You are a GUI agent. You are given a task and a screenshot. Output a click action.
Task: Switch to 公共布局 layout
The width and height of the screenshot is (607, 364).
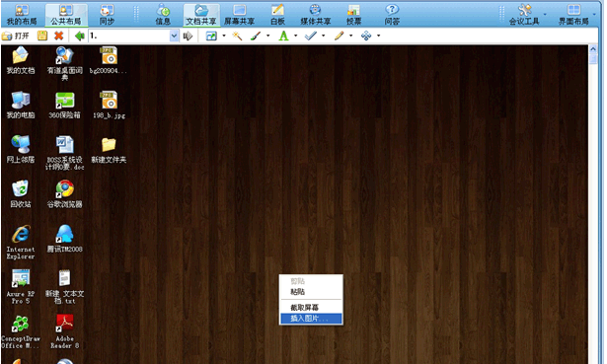pyautogui.click(x=66, y=15)
